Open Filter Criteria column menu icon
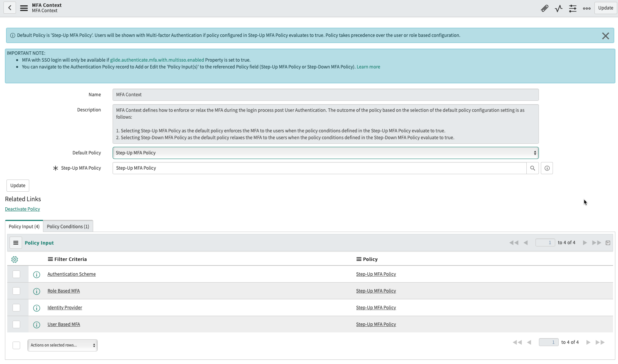 tap(50, 259)
